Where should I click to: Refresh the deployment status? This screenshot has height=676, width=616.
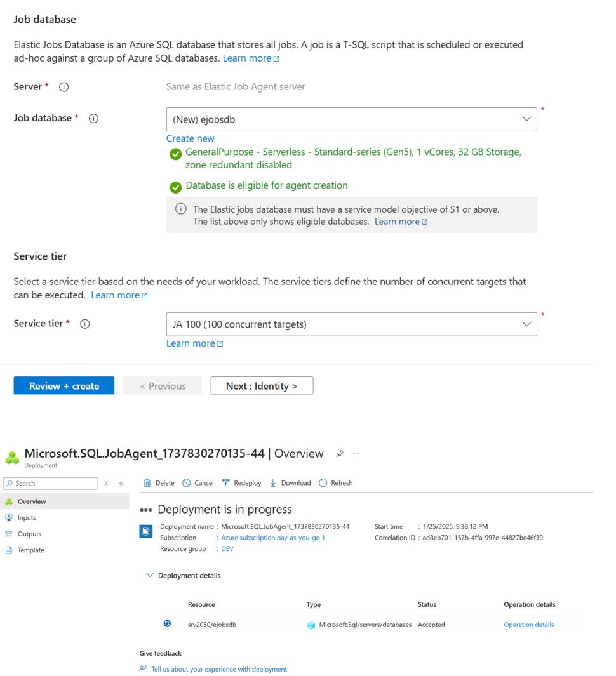pyautogui.click(x=335, y=483)
